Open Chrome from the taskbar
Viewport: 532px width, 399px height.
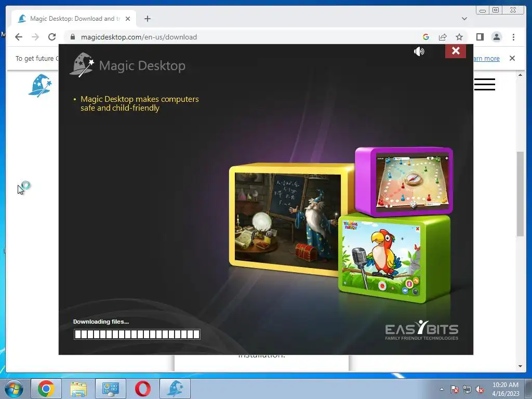click(46, 389)
